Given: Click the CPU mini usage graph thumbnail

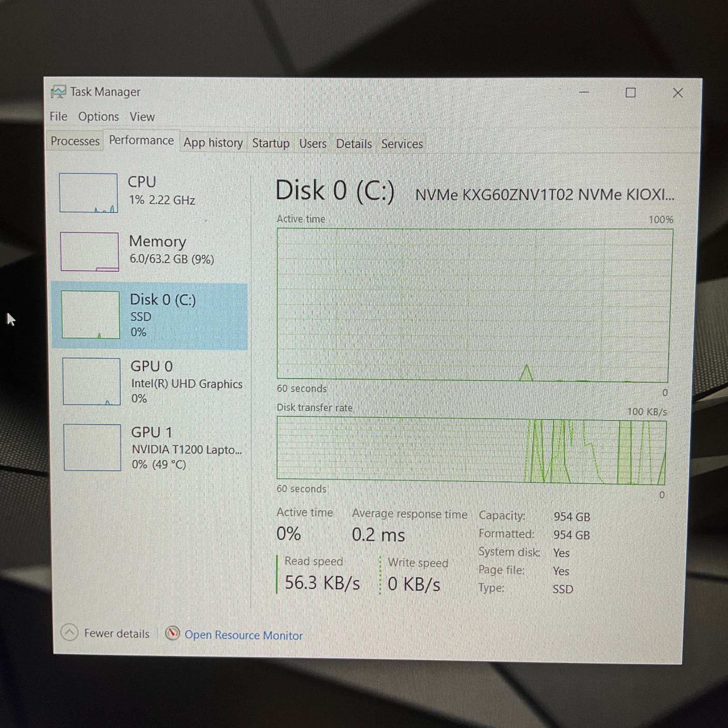Looking at the screenshot, I should 88,192.
